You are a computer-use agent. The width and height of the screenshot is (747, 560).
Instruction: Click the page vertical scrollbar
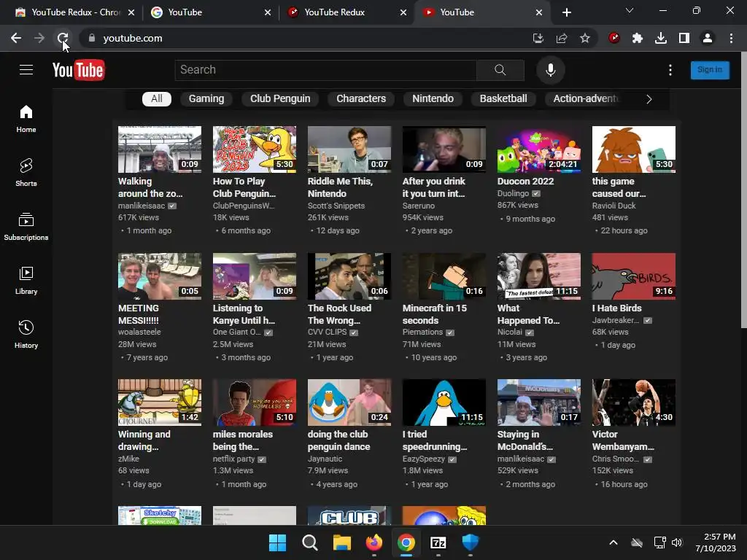coord(743,190)
